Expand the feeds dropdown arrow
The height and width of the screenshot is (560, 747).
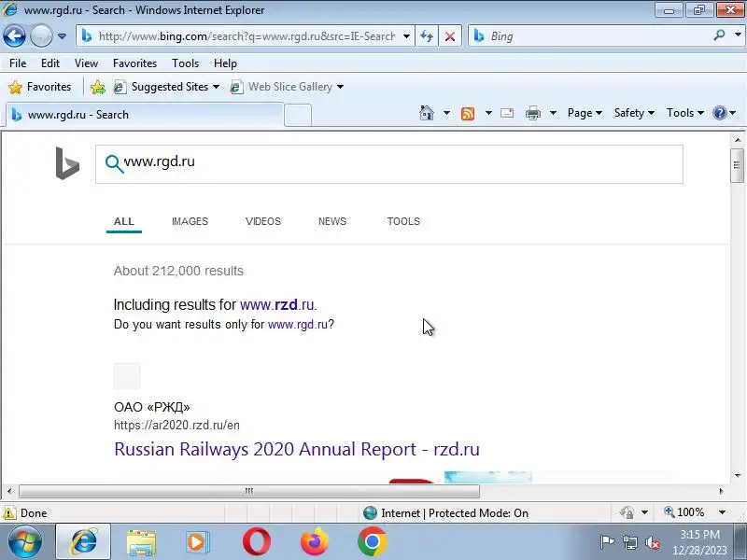tap(488, 113)
